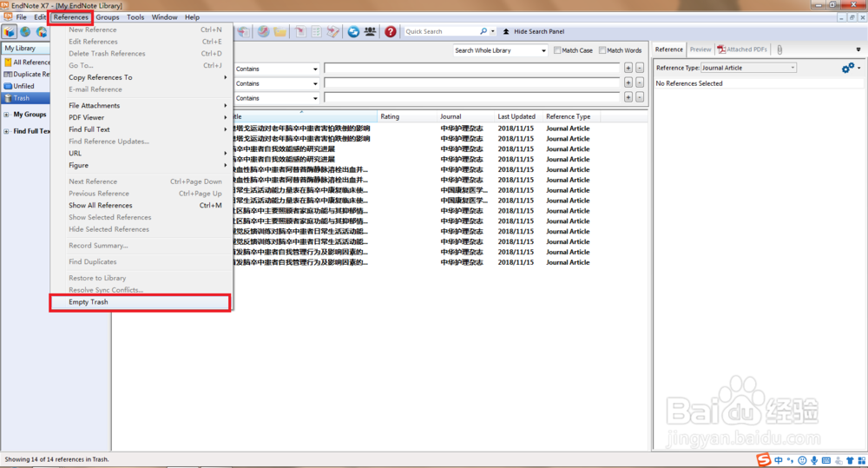This screenshot has width=868, height=468.
Task: Open second Contains condition dropdown
Action: click(276, 83)
